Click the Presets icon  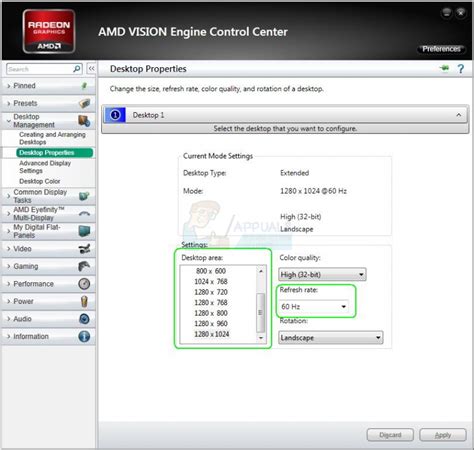point(85,103)
